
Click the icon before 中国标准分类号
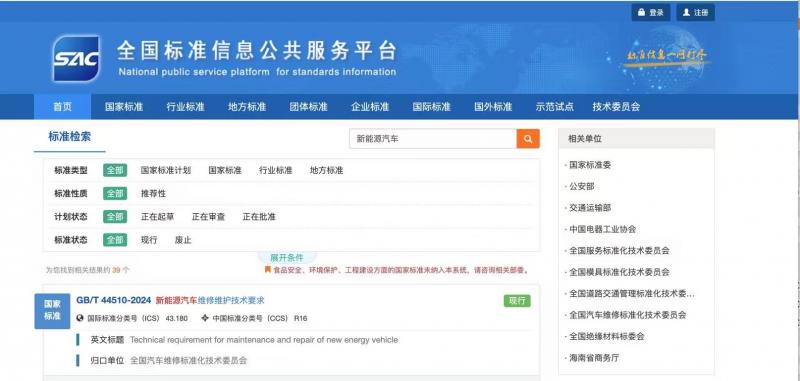coord(205,318)
